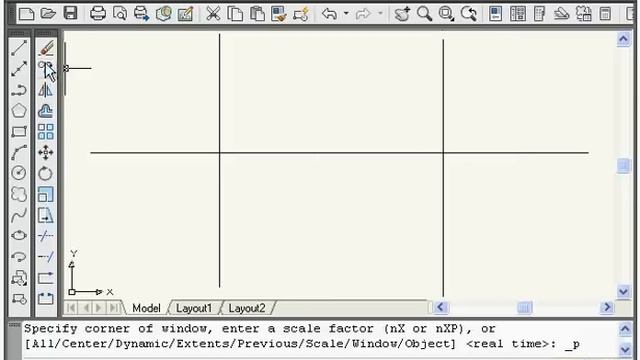Plot the drawing using printer icon

point(98,14)
